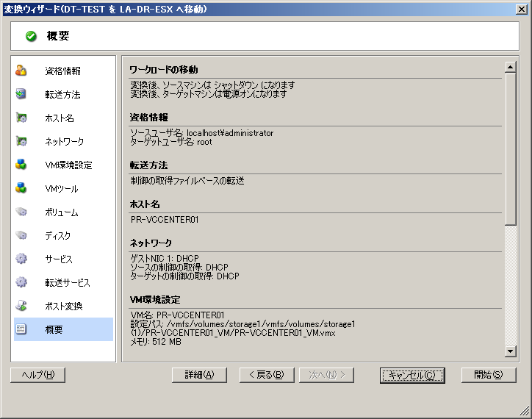Click the summary scrollbar down arrow
532x419 pixels.
(510, 351)
